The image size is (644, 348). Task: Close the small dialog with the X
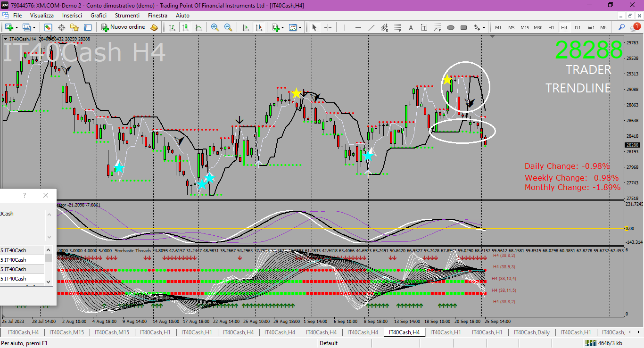click(x=46, y=195)
